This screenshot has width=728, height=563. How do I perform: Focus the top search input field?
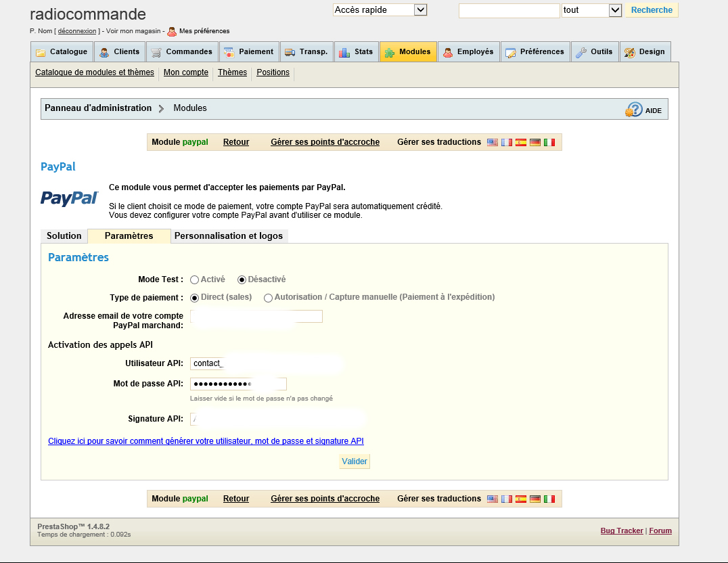509,11
